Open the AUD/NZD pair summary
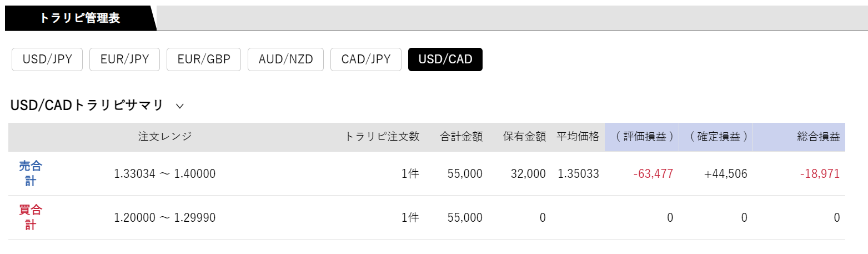The height and width of the screenshot is (254, 868). (285, 59)
